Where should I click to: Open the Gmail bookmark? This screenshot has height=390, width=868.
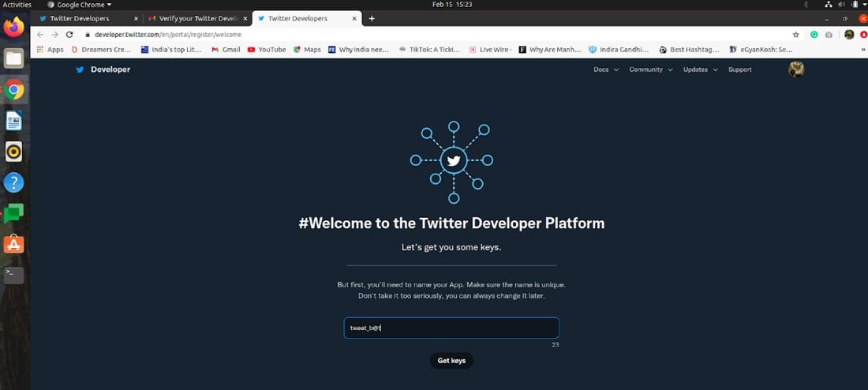[226, 49]
